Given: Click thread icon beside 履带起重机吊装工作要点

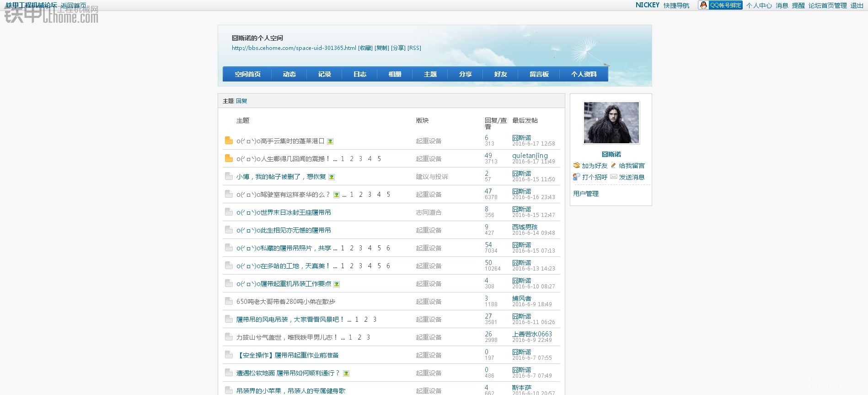Looking at the screenshot, I should [x=229, y=283].
